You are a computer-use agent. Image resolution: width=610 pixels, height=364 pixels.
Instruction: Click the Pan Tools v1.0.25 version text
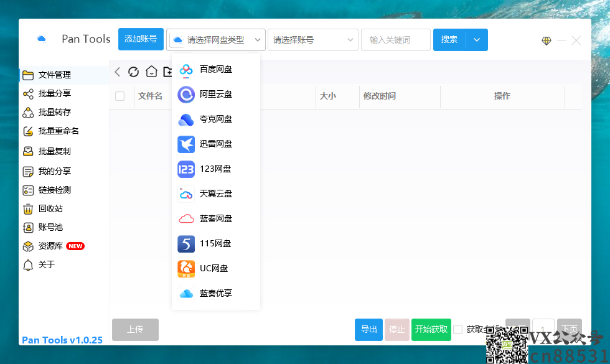tap(62, 340)
